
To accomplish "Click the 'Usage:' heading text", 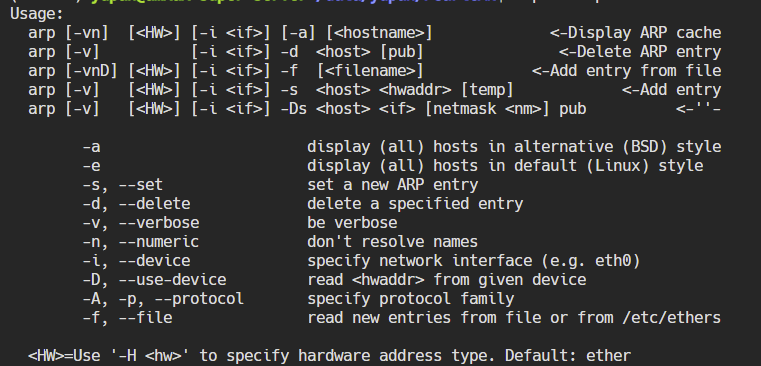I will [x=37, y=14].
